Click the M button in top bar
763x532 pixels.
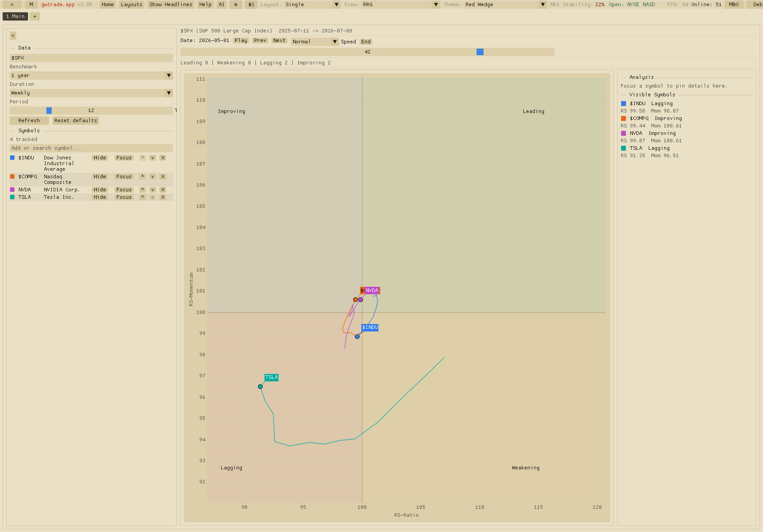pyautogui.click(x=31, y=4)
